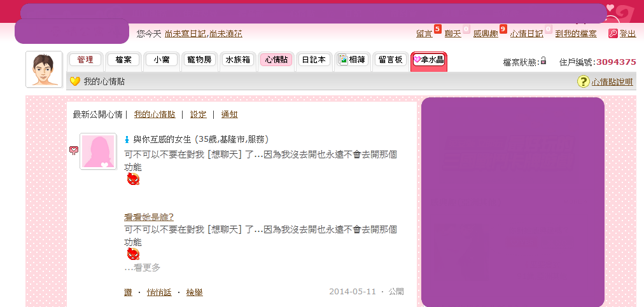Screen dimensions: 644x307
Task: Open the 設定 settings link
Action: [198, 114]
